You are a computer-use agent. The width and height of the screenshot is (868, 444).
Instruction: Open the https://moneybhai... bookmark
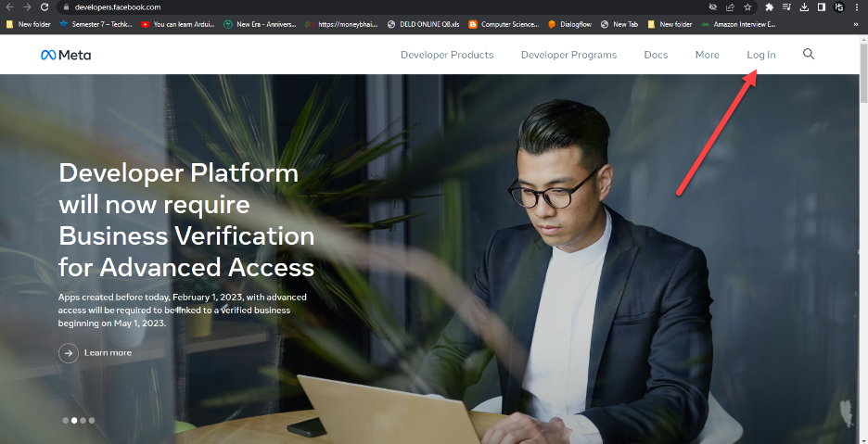click(x=341, y=24)
